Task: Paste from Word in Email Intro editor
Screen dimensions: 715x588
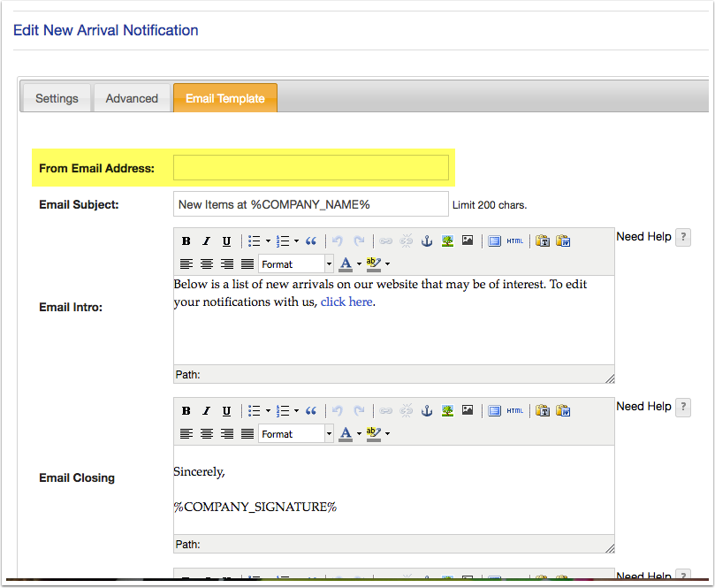Action: [x=563, y=241]
